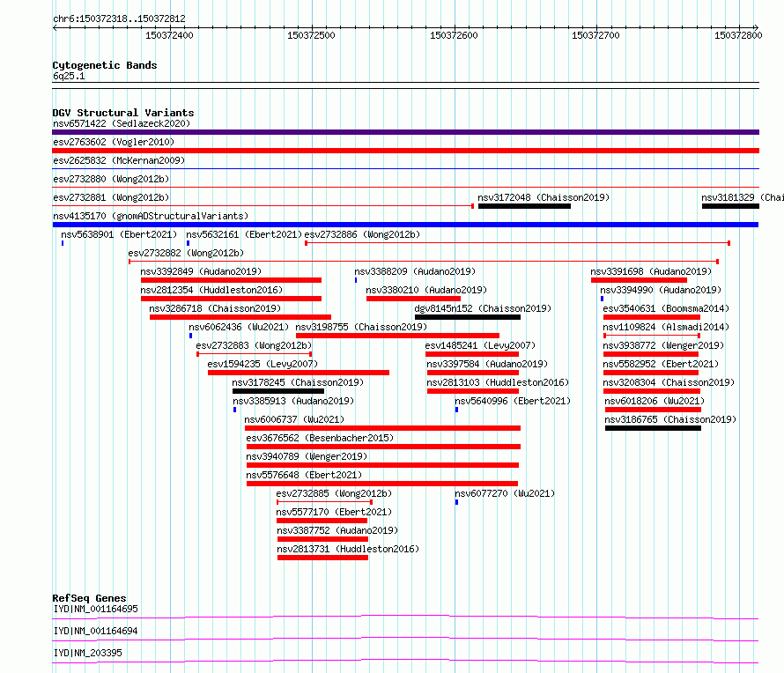Screen dimensions: 784x673
Task: Open the IYD|NM_203395 transcript
Action: [x=87, y=653]
